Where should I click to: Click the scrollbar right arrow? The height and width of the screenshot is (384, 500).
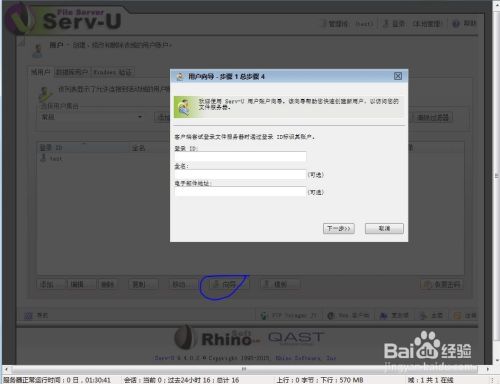(488, 369)
